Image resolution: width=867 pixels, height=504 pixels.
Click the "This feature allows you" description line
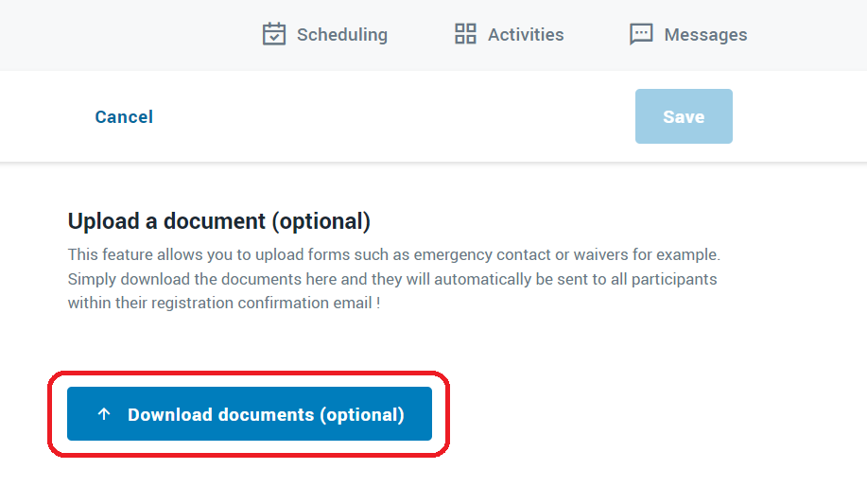coord(393,254)
